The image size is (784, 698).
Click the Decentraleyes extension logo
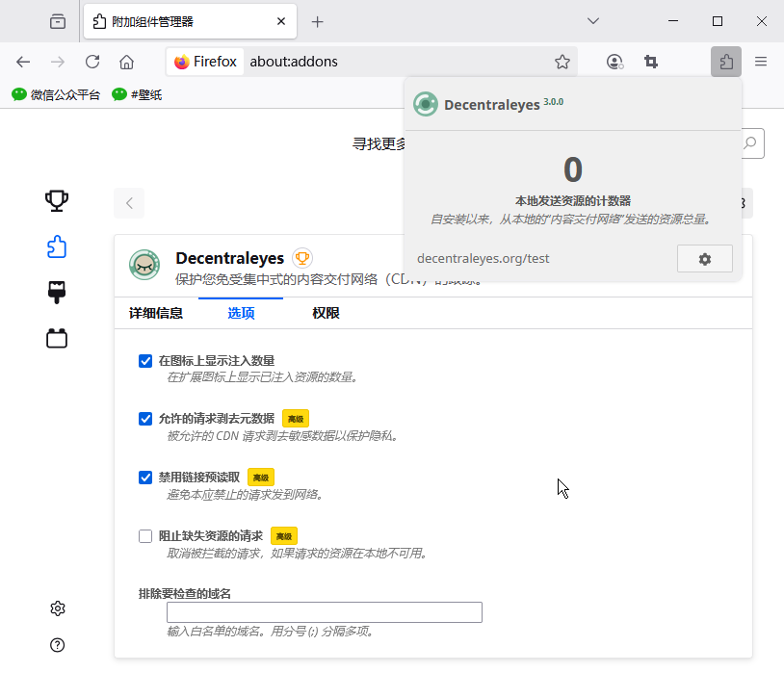tap(144, 265)
